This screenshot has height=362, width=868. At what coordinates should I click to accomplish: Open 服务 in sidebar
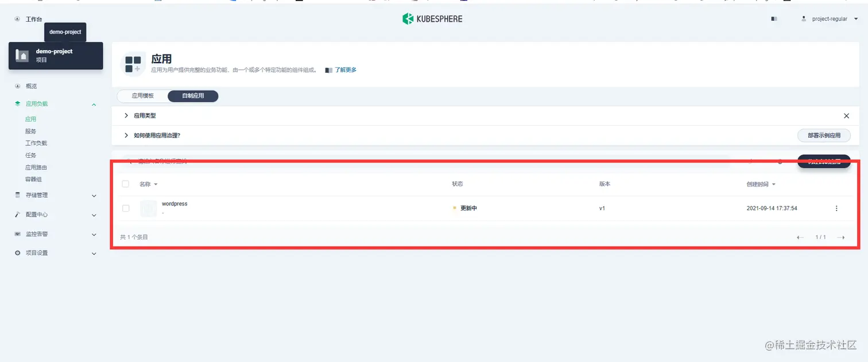click(x=30, y=131)
